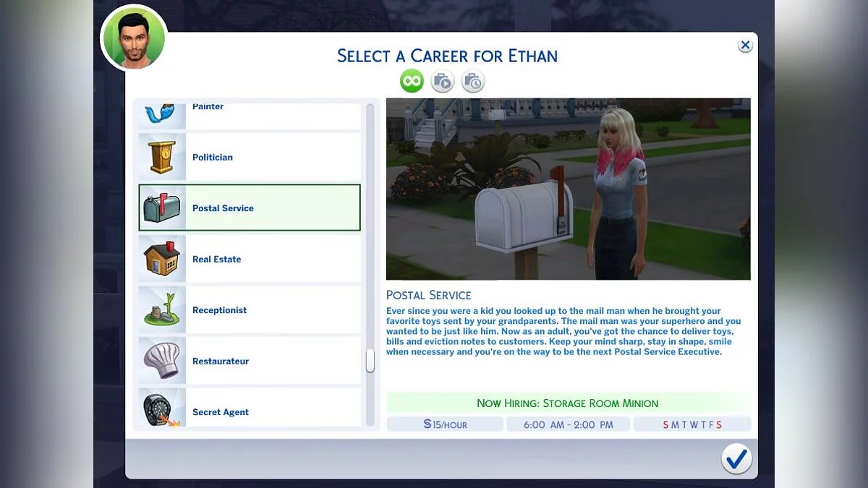Pick the Restaurateur chef hat icon
The width and height of the screenshot is (868, 488).
click(x=162, y=361)
